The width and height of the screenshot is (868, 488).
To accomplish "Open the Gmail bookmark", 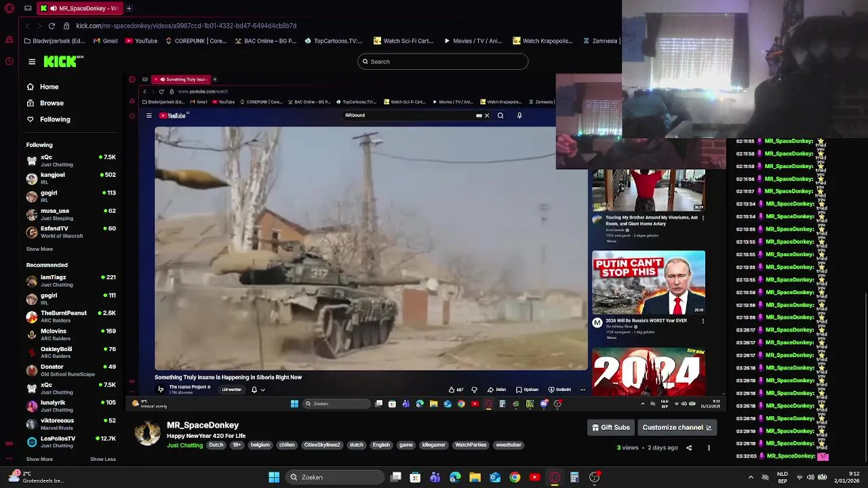I will click(106, 41).
